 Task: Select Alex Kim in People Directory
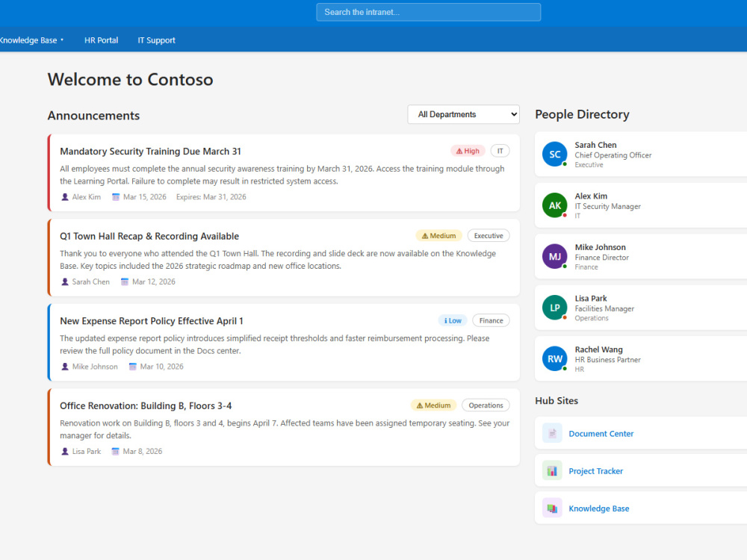641,205
